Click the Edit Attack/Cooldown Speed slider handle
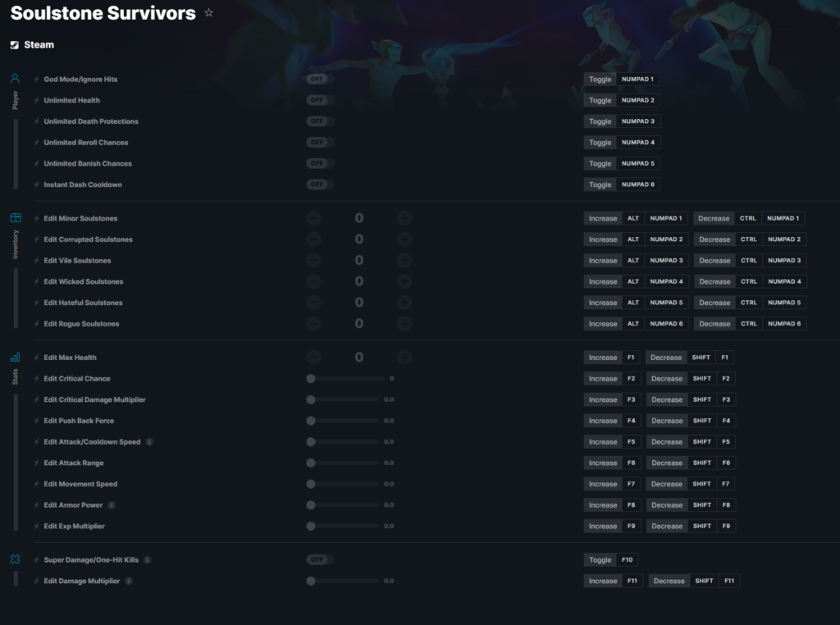 311,442
